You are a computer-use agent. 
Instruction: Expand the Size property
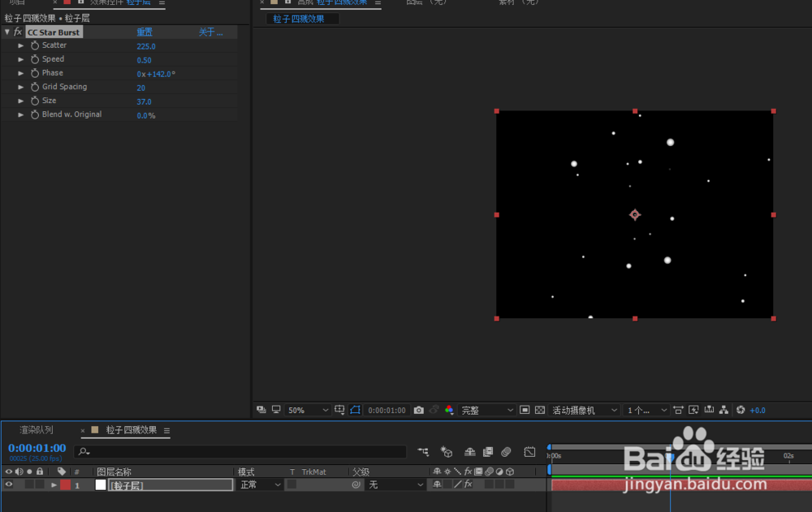21,101
